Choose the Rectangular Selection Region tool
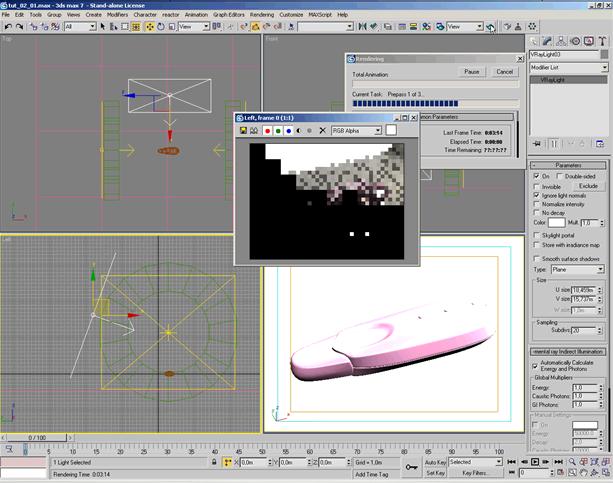613x483 pixels. (x=125, y=27)
